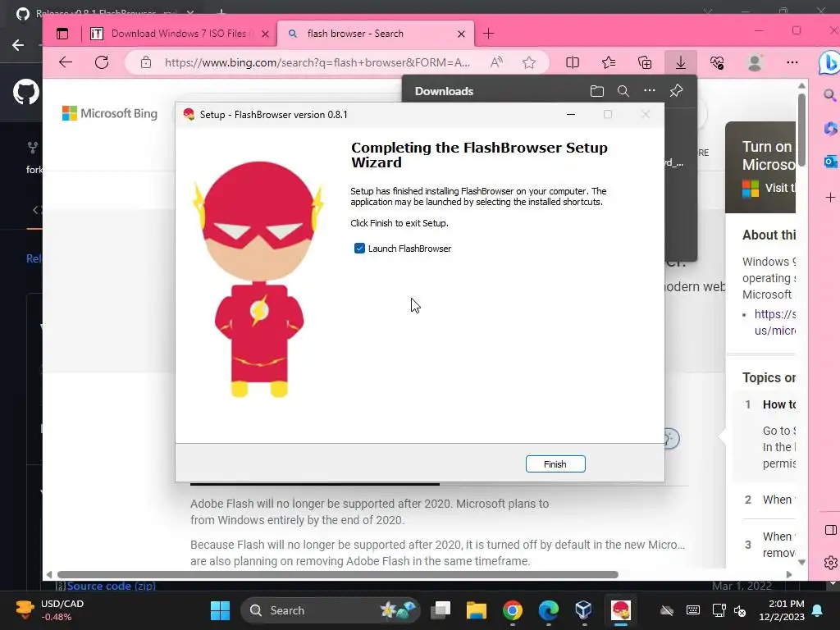Image resolution: width=840 pixels, height=630 pixels.
Task: Minimize the FlashBrowser setup window
Action: click(x=571, y=114)
